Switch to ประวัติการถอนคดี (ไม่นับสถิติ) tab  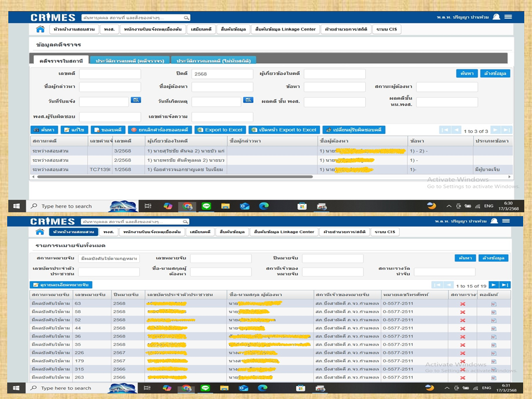pyautogui.click(x=213, y=60)
